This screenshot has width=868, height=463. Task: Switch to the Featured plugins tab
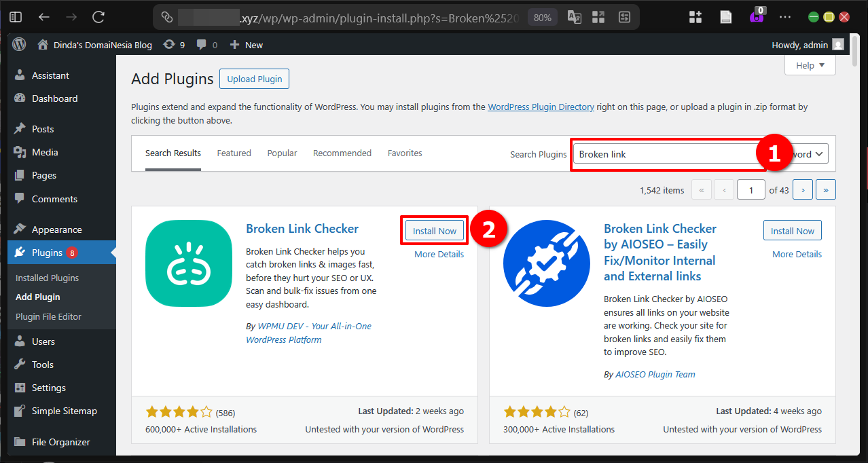[234, 153]
